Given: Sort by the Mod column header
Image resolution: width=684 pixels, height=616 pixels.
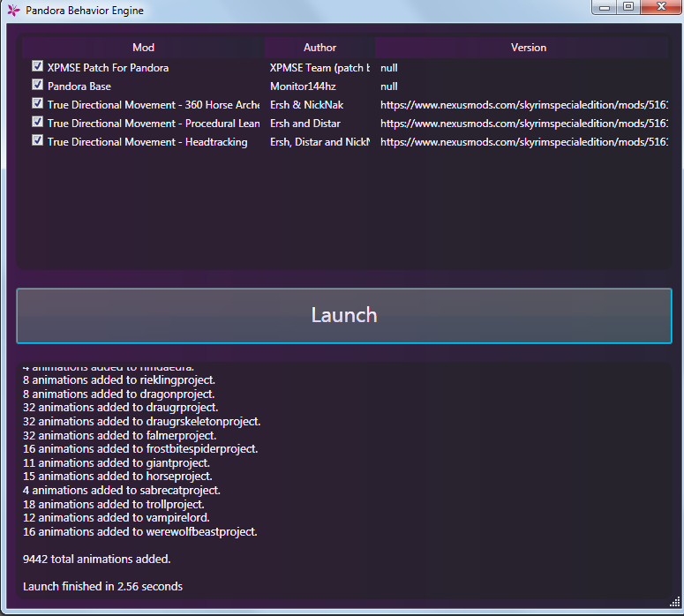Looking at the screenshot, I should (143, 48).
